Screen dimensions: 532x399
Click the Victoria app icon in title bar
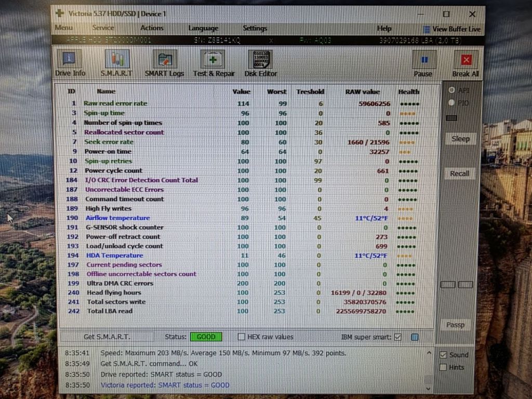coord(60,13)
